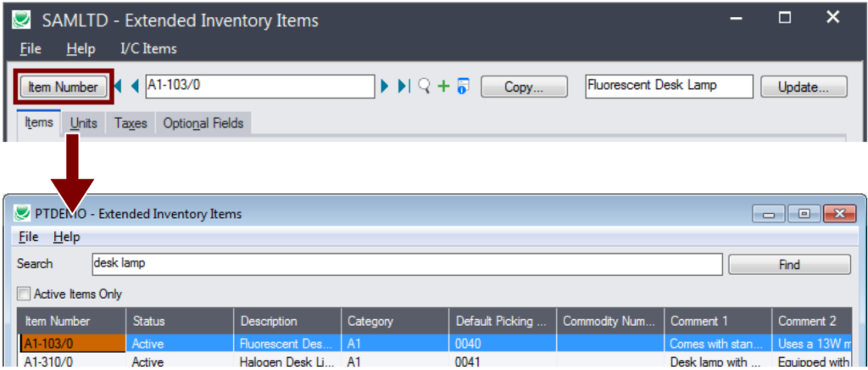Sort by Comment 2 column header
Screen dimensions: 868x370
pyautogui.click(x=811, y=322)
